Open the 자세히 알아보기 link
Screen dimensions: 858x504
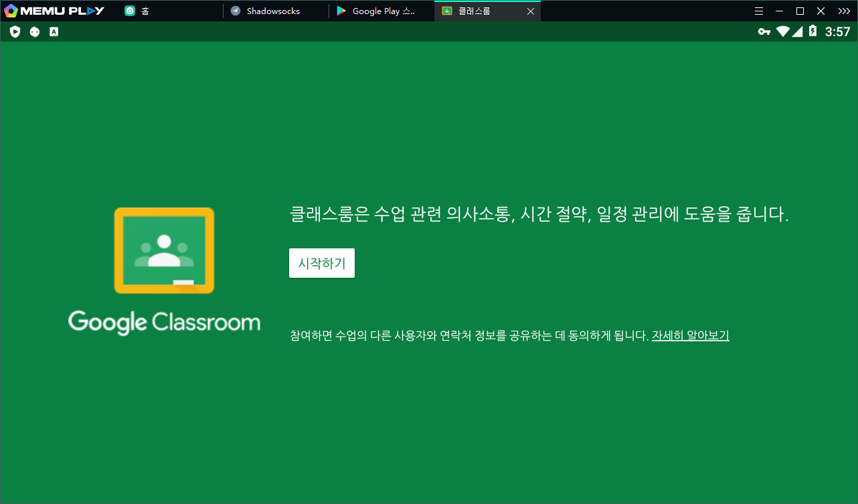pos(690,335)
